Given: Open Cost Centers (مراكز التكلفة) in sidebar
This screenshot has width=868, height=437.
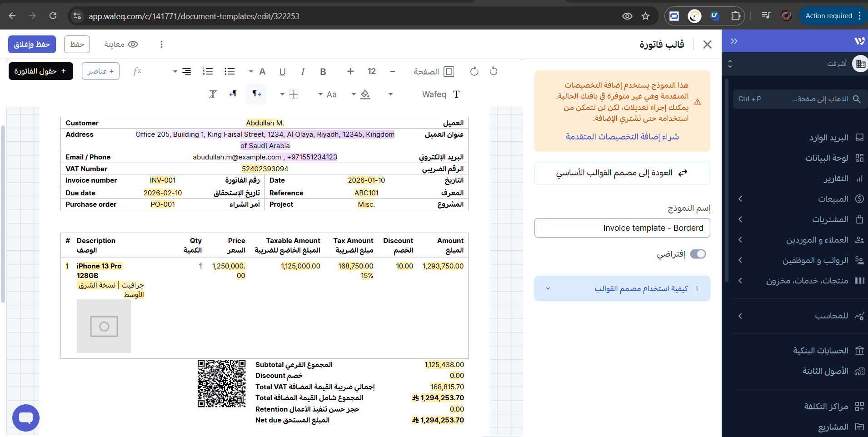Looking at the screenshot, I should click(834, 407).
